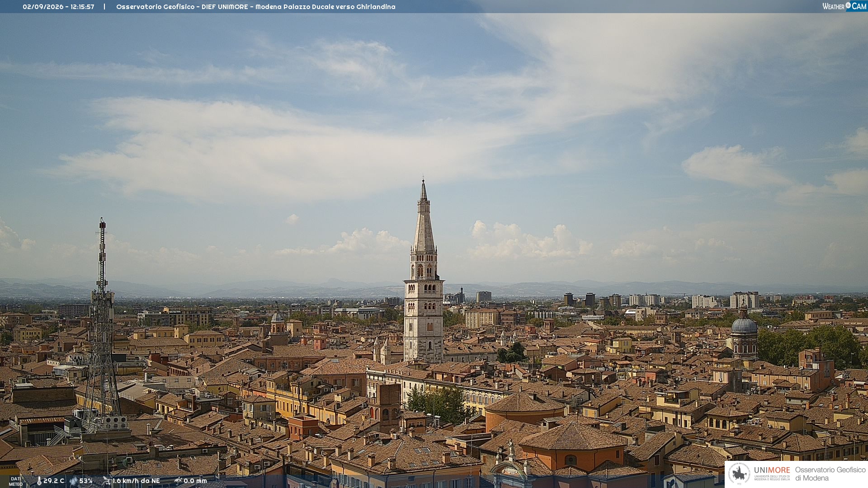The image size is (868, 488).
Task: Click the UNIMORE round seal emblem
Action: tap(740, 474)
